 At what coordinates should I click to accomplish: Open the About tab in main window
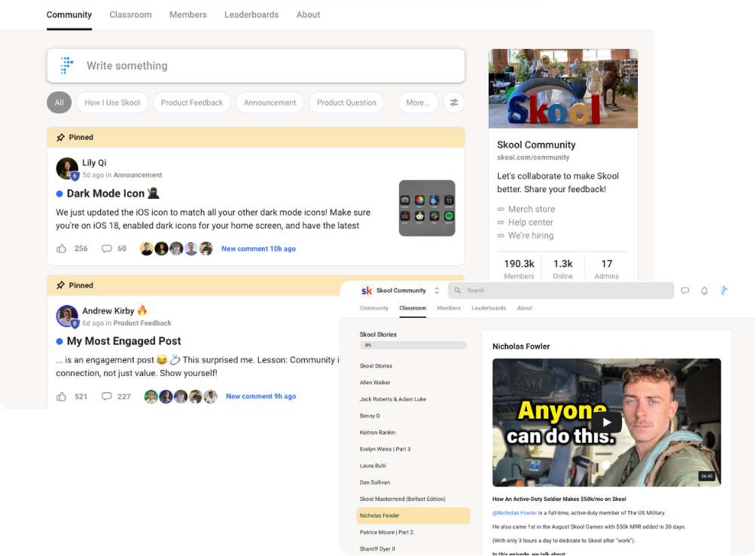[308, 15]
